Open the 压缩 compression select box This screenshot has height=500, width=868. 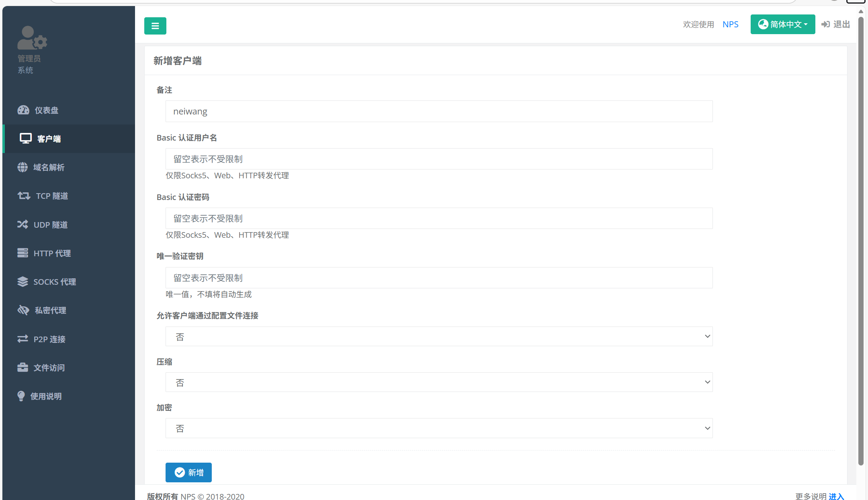point(439,382)
